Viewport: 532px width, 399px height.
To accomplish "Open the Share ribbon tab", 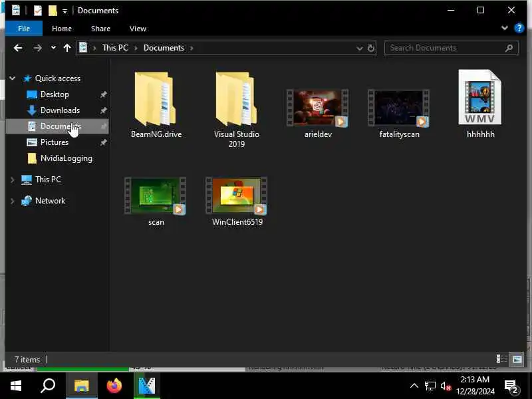I will coord(100,29).
